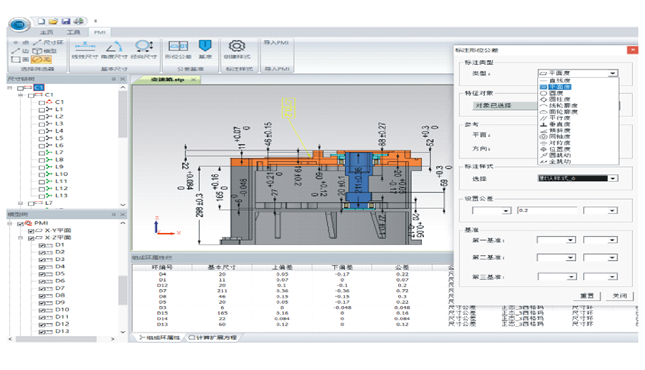Open the 创建样式 gear icon
Viewport: 645px width, 370px height.
click(x=237, y=49)
